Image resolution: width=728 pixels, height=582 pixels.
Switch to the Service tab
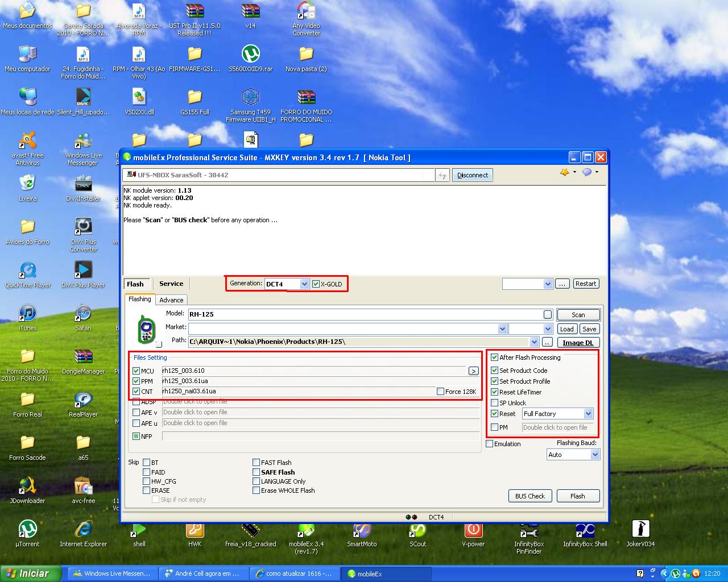[x=171, y=284]
